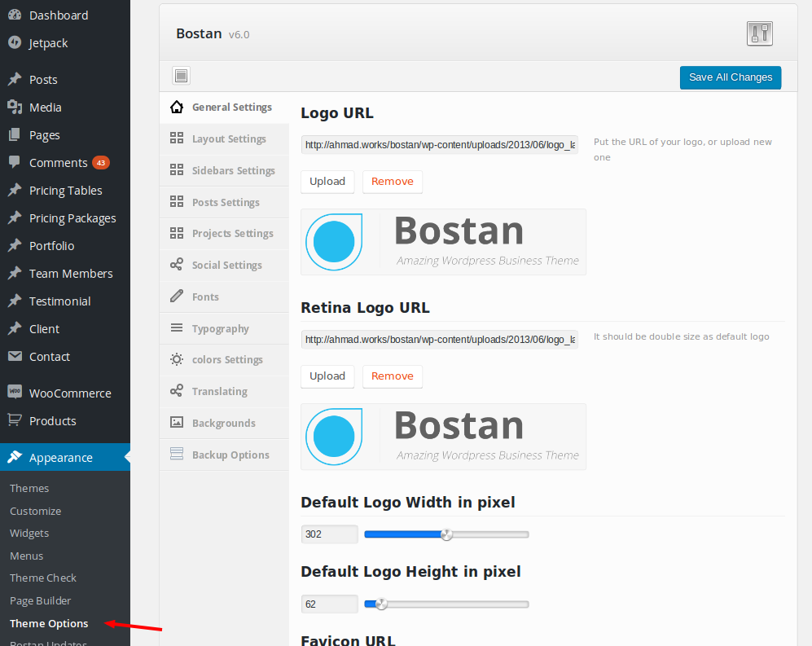Click the Comments speech bubble icon
This screenshot has width=812, height=646.
click(x=15, y=162)
